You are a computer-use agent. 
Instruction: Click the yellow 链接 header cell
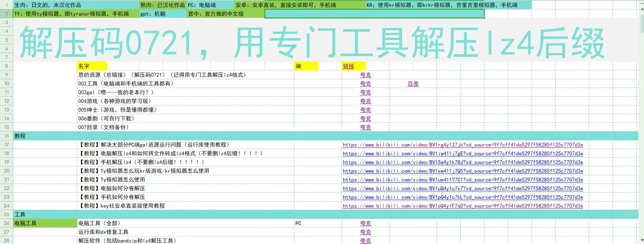click(354, 66)
